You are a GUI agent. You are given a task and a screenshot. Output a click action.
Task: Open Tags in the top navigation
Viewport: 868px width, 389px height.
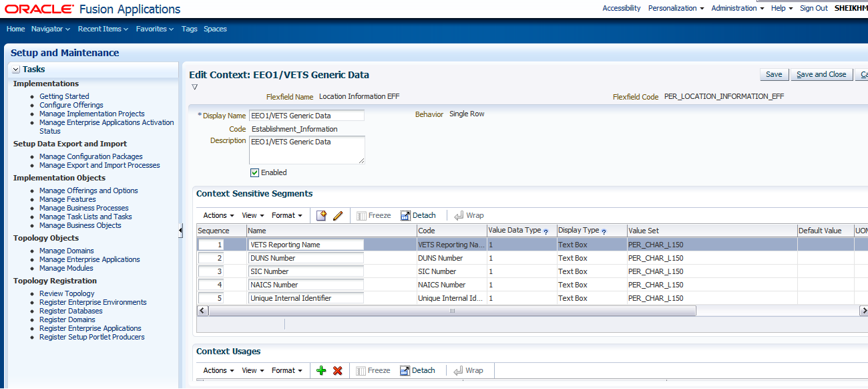tap(190, 29)
